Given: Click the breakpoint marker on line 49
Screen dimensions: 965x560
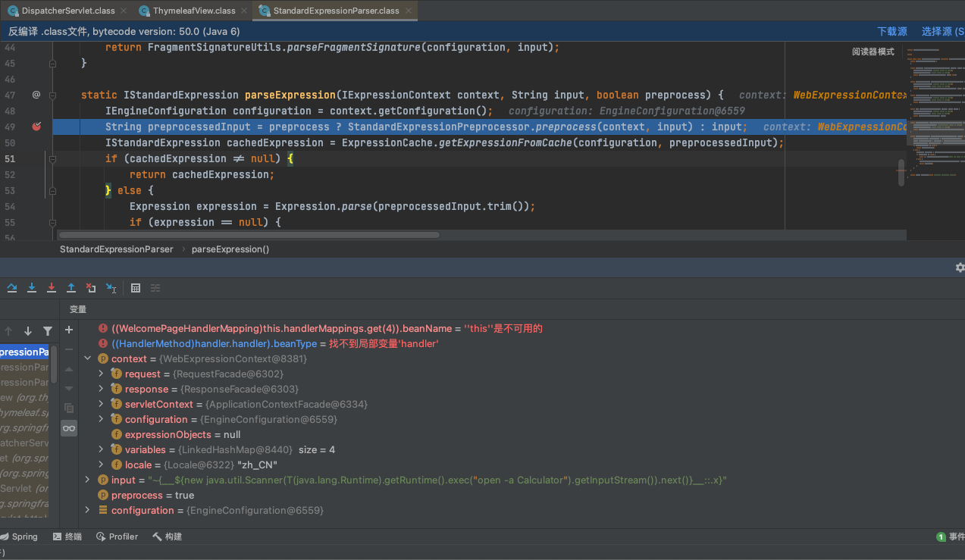Looking at the screenshot, I should [x=36, y=127].
